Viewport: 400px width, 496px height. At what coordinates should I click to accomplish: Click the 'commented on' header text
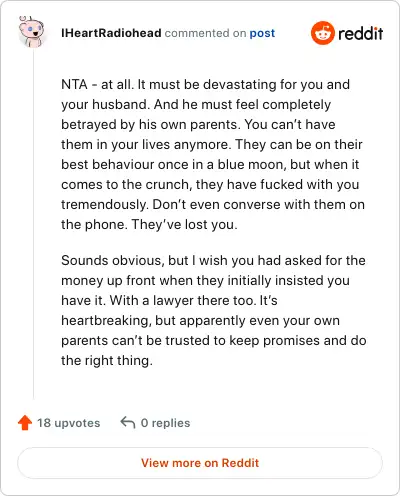pos(205,33)
